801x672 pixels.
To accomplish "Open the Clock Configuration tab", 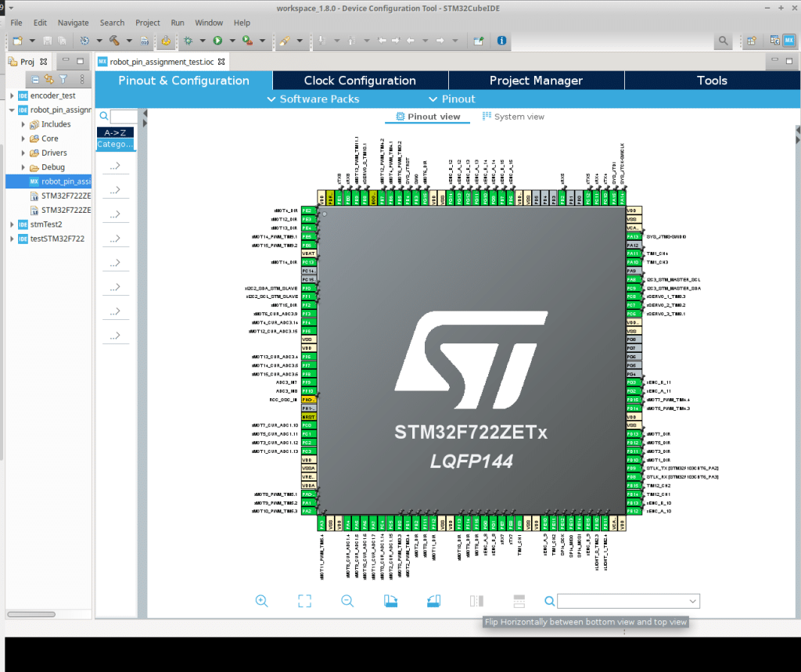I will [x=360, y=81].
